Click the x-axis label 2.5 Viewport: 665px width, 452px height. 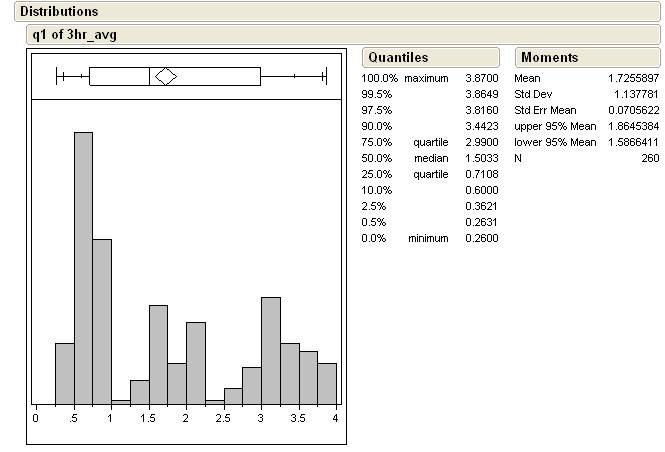(x=223, y=419)
